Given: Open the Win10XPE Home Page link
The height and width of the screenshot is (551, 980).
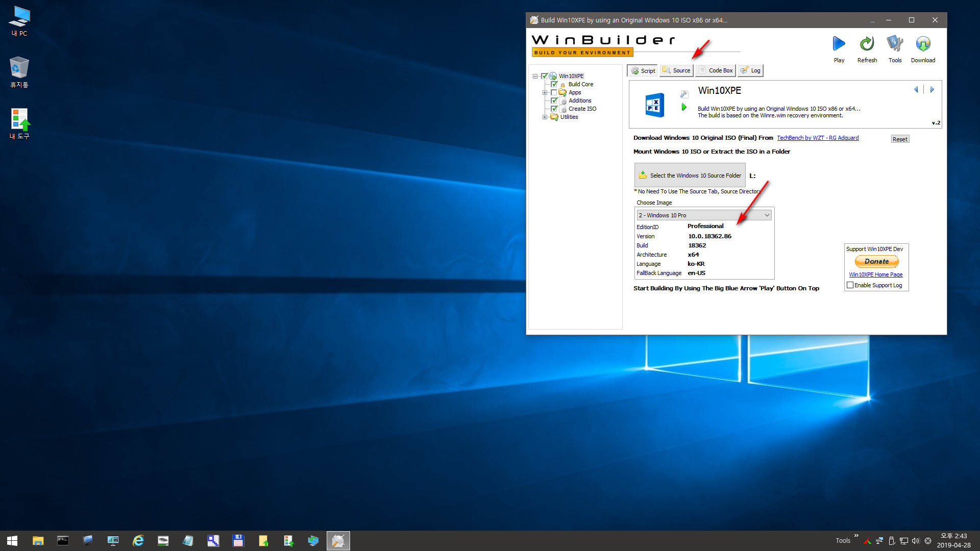Looking at the screenshot, I should (x=875, y=274).
